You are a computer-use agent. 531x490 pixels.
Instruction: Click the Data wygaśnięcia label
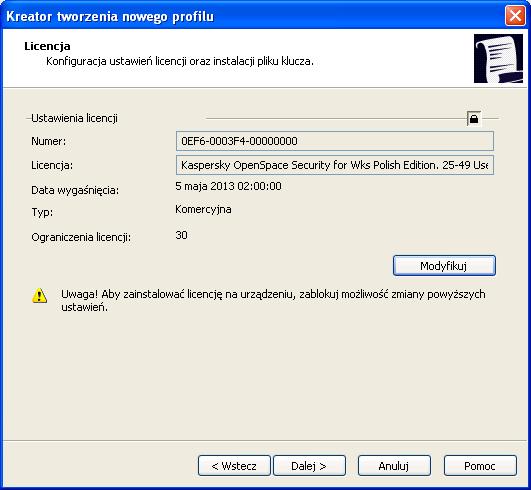tap(75, 190)
